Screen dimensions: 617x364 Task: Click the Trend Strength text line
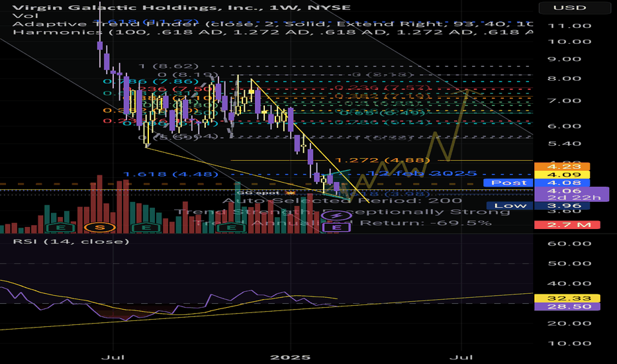coord(342,212)
